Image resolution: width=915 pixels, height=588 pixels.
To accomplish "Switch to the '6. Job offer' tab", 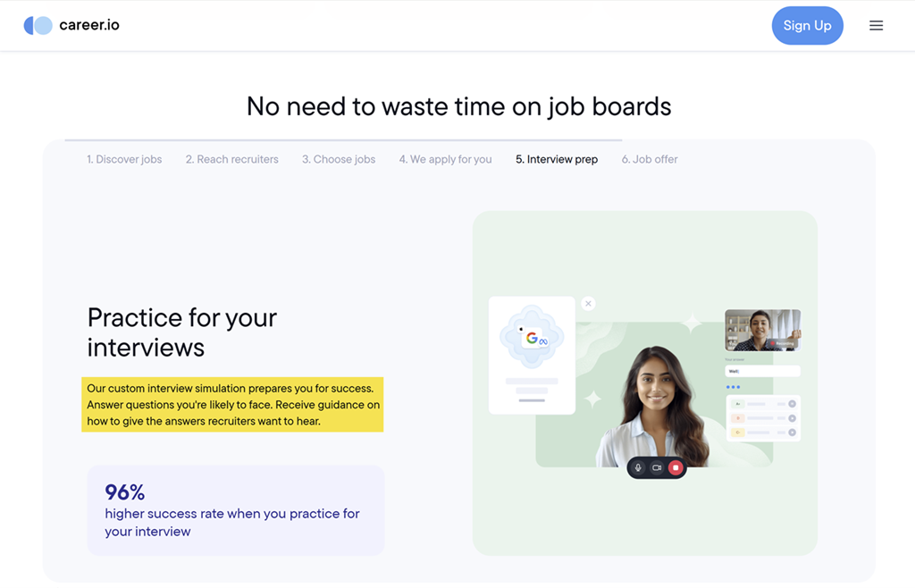I will pos(650,159).
